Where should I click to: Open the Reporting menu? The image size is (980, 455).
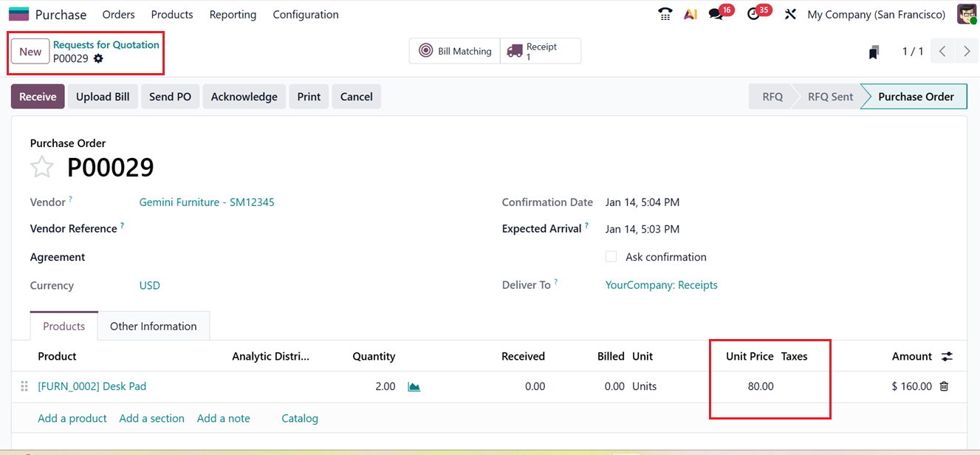coord(232,14)
